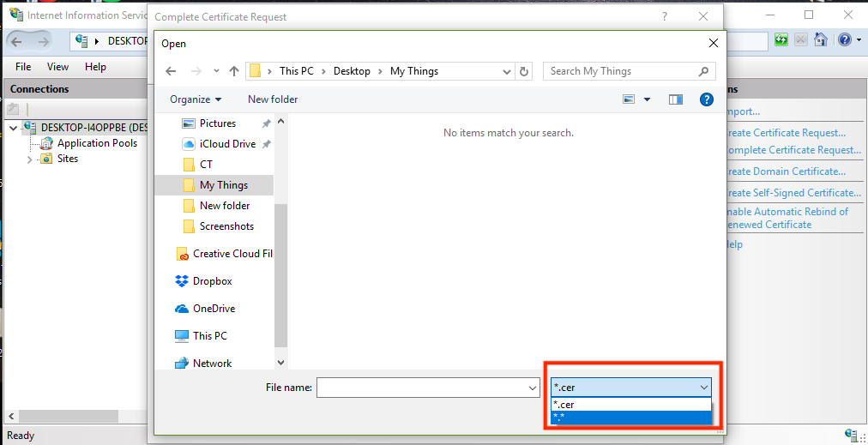The image size is (868, 445).
Task: Click the File name text field
Action: [x=422, y=388]
